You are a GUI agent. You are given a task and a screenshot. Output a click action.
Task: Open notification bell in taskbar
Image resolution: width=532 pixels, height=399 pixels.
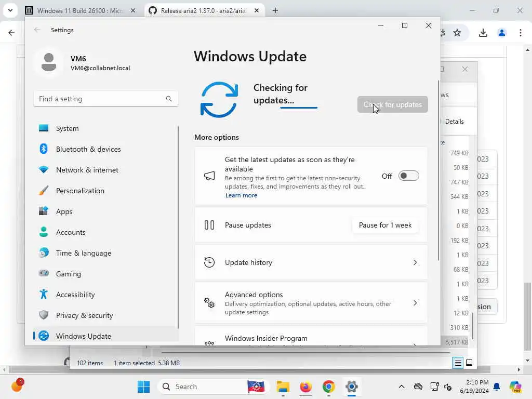(497, 387)
